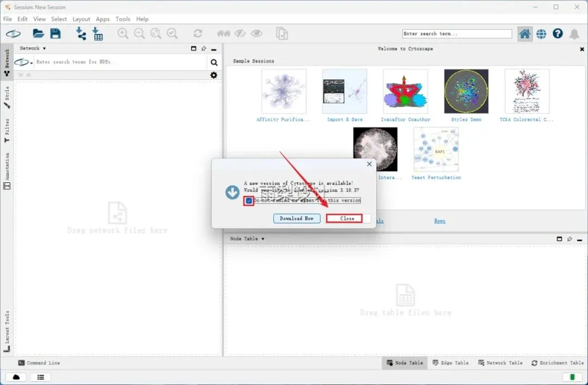Switch to the Annotation side tab
The width and height of the screenshot is (588, 385).
coord(7,171)
